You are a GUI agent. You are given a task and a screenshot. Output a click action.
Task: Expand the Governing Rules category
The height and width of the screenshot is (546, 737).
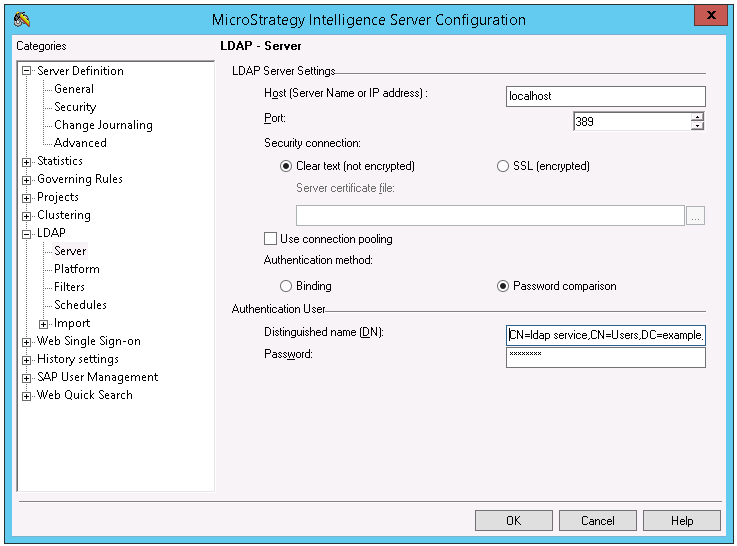click(27, 180)
